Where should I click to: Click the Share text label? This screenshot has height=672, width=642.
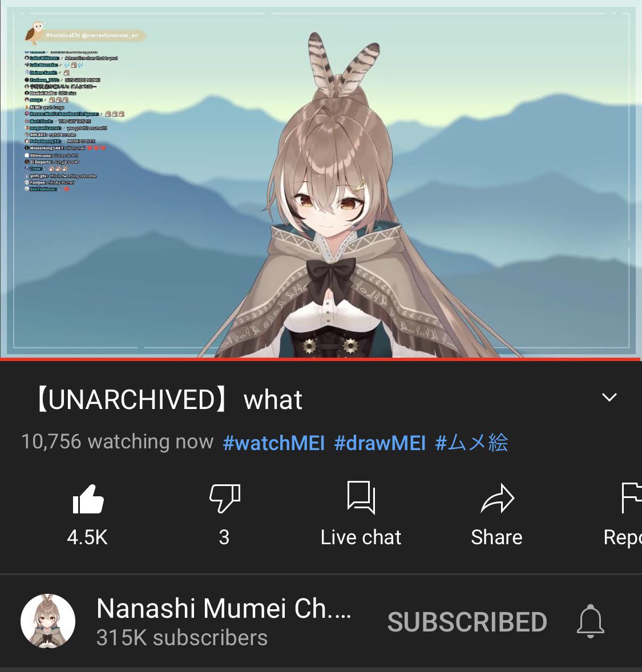496,537
